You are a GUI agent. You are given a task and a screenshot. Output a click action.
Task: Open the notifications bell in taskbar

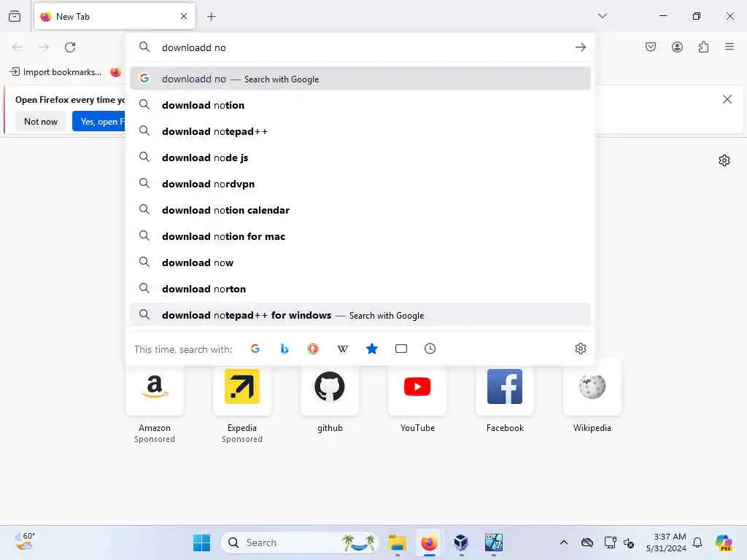[x=697, y=542]
